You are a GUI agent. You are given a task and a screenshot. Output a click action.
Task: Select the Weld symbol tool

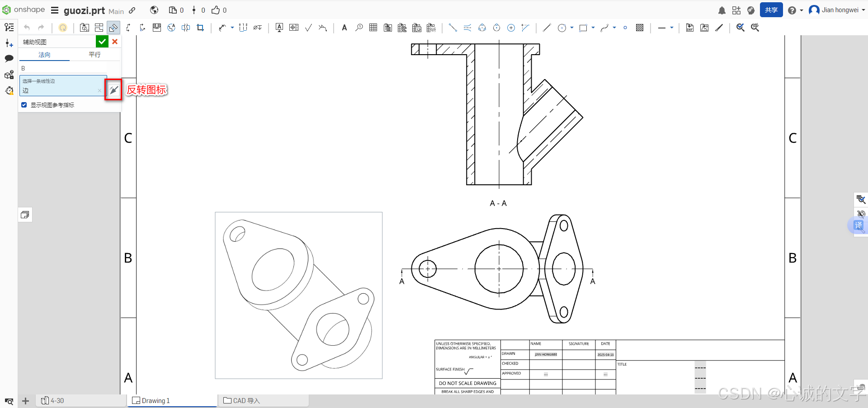pos(323,28)
